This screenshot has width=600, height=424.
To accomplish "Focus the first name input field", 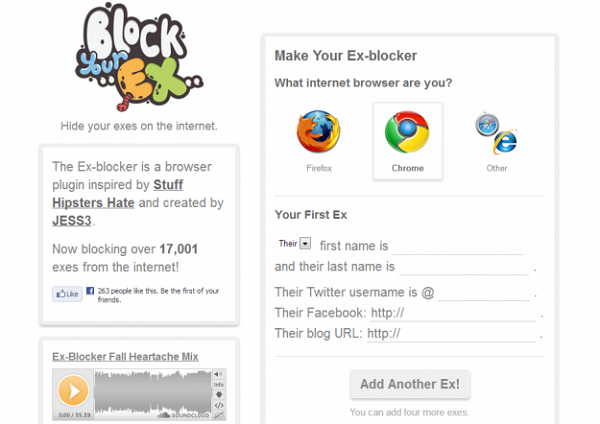I will [458, 246].
